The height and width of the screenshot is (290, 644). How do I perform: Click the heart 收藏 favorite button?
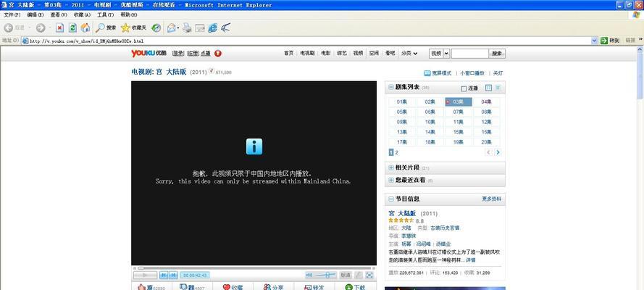(x=233, y=288)
